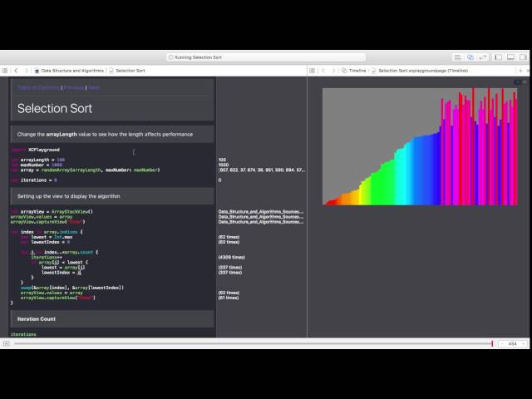Screen dimensions: 532x399
Task: Open Data Structure and Algorithms breadcrumb
Action: [x=69, y=71]
